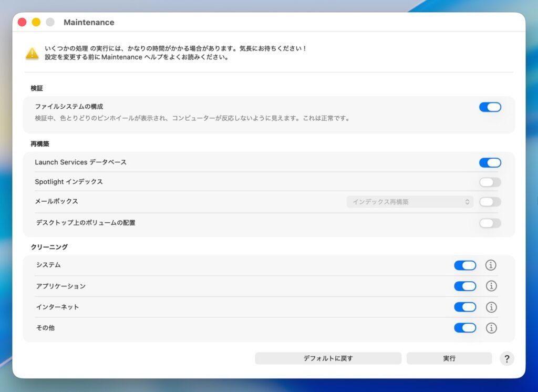538x392 pixels.
Task: Open help with the question mark button
Action: (506, 359)
